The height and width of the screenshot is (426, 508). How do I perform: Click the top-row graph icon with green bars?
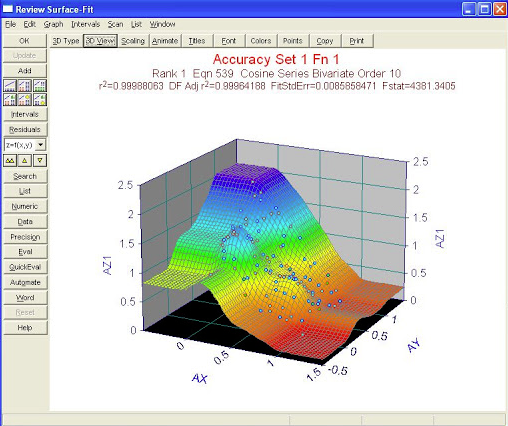[40, 86]
